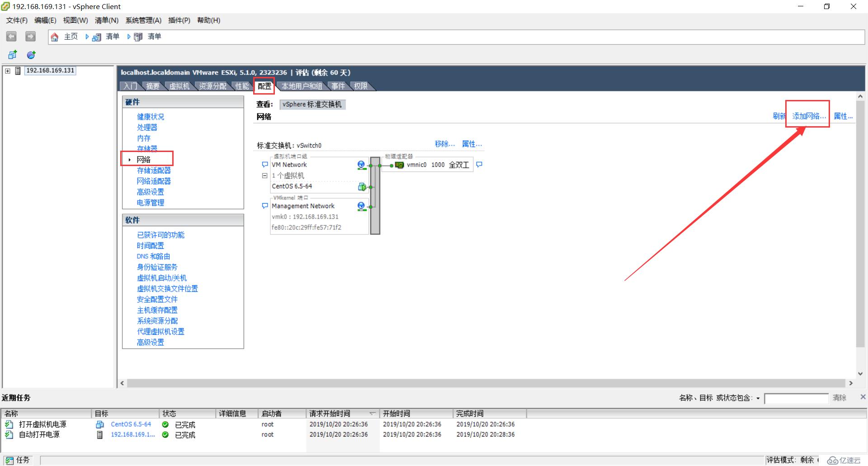Viewport: 868px width, 466px height.
Task: Click the vSphere Client application title icon
Action: pyautogui.click(x=5, y=6)
